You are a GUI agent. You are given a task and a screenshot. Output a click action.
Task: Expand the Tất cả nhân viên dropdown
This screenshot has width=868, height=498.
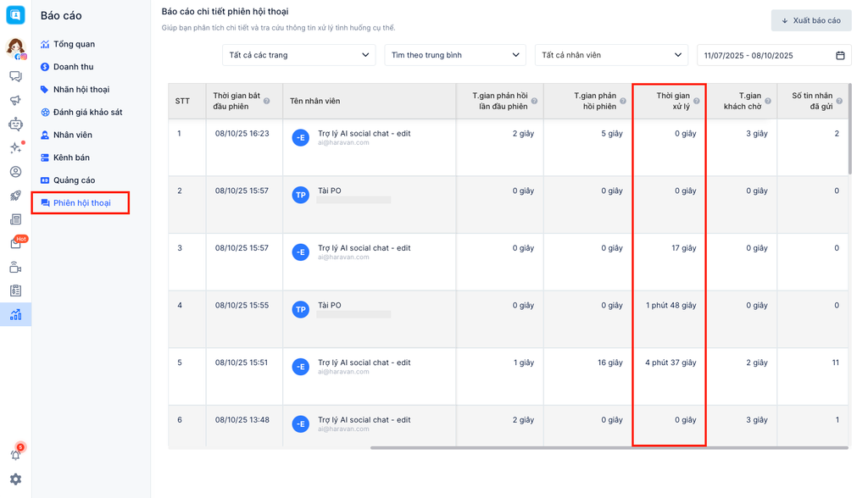pos(611,55)
